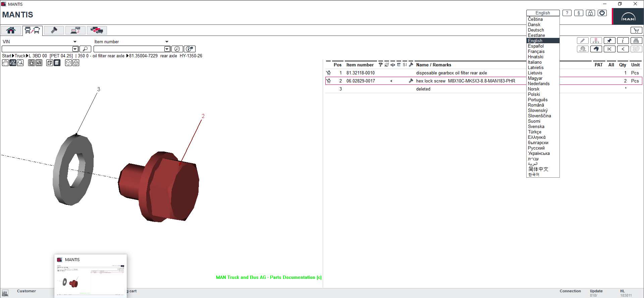Select the disposable gearbox oil filter row
Viewport: 644px width, 298px height.
pyautogui.click(x=484, y=73)
